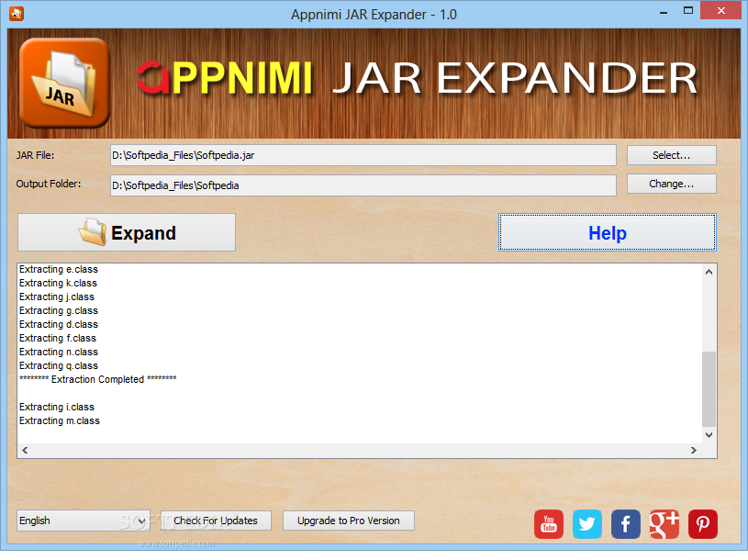
Task: Click the APPNIMI logo text in banner
Action: click(224, 78)
